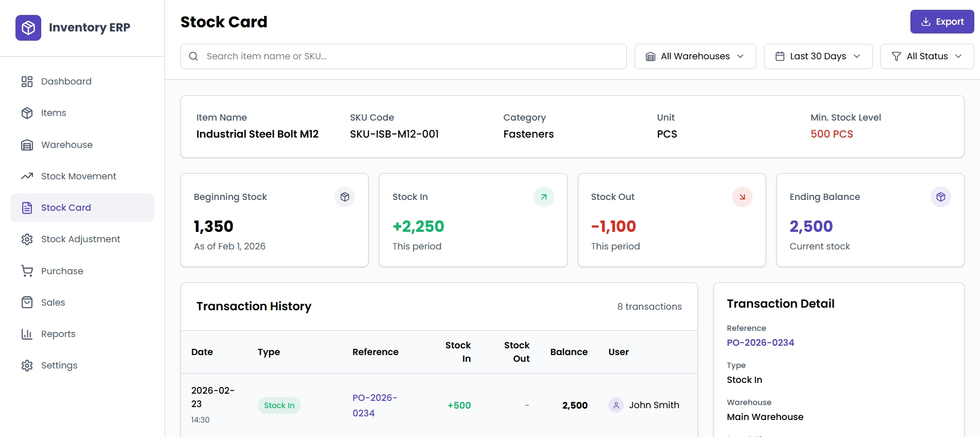Open Settings from the sidebar
This screenshot has height=437, width=980.
59,365
